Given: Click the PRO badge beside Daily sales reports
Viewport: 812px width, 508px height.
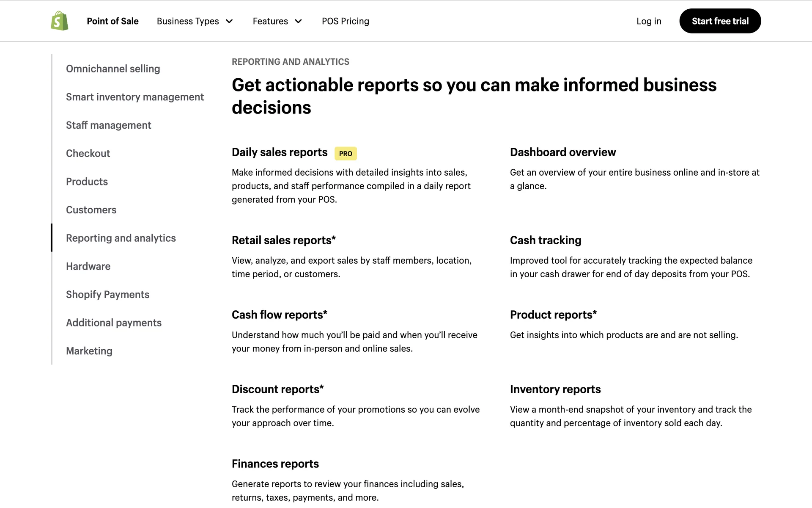Looking at the screenshot, I should tap(346, 154).
